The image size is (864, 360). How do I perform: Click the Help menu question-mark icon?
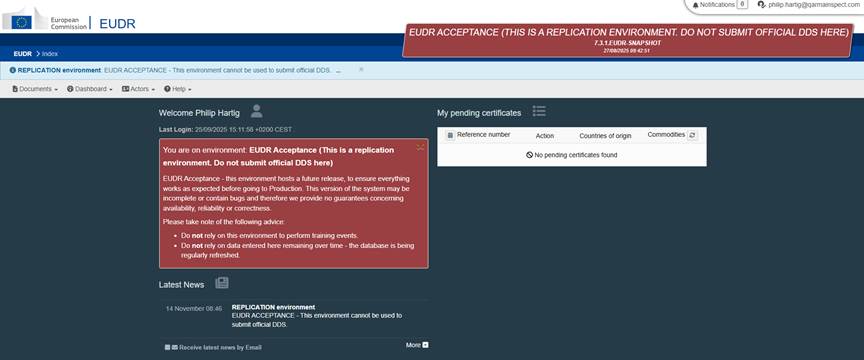coord(167,89)
